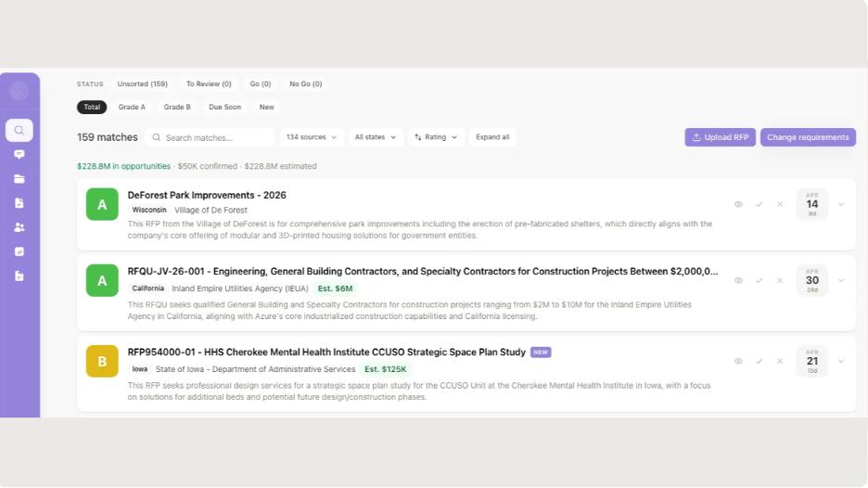Select the Grade A filter pill
This screenshot has width=868, height=488.
[132, 107]
